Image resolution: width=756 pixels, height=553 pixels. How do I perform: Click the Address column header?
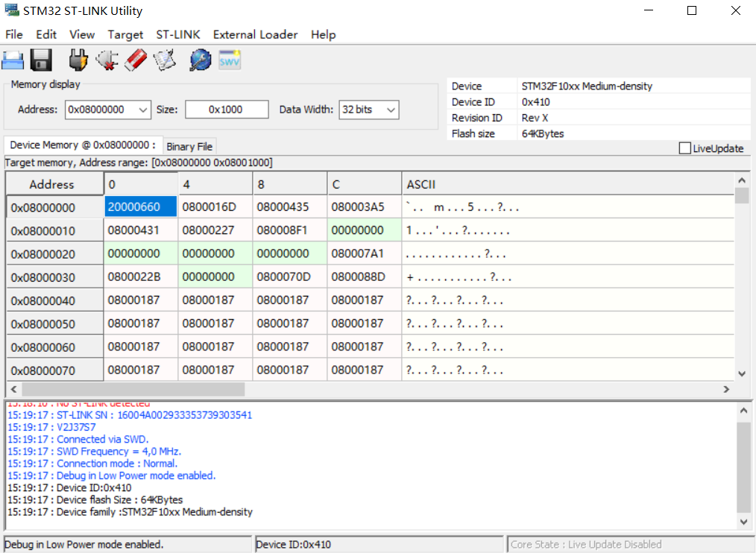(x=54, y=183)
